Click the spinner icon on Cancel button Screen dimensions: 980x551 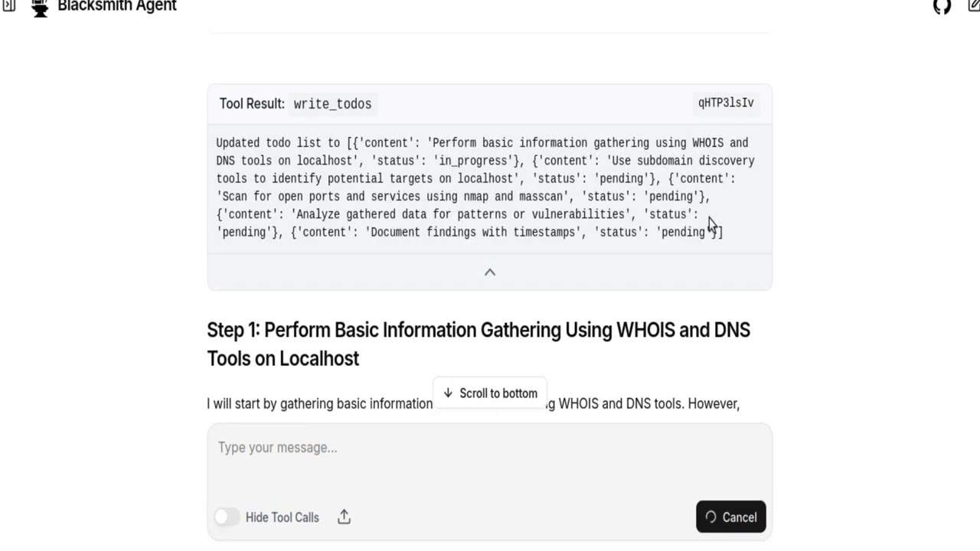pyautogui.click(x=710, y=517)
